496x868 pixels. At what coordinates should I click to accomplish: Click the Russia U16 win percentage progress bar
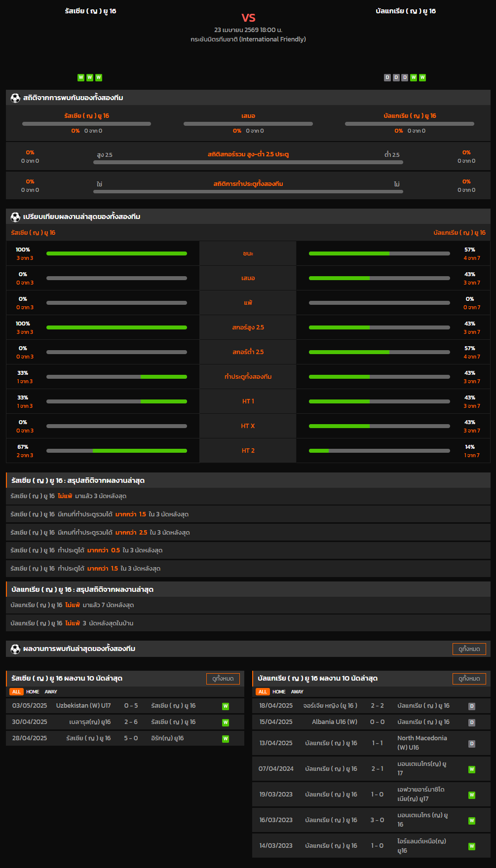click(x=116, y=253)
